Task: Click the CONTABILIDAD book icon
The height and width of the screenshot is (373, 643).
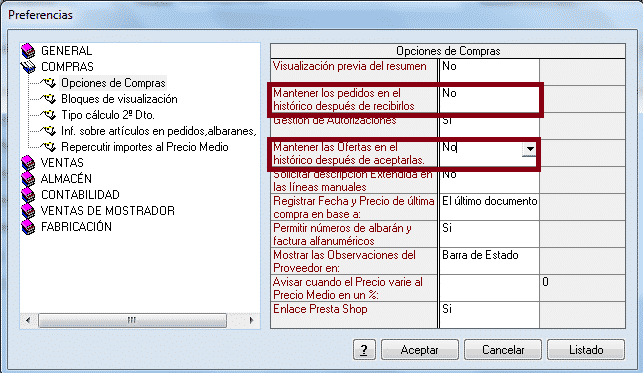Action: point(28,195)
